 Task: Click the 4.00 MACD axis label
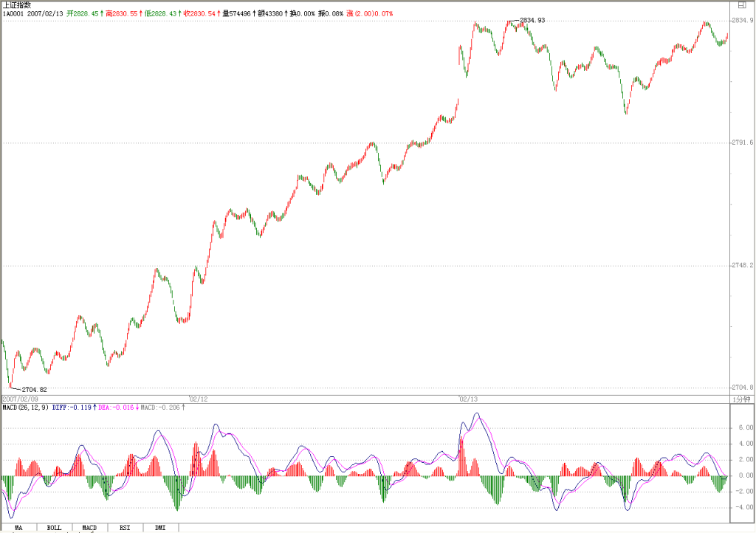(746, 444)
